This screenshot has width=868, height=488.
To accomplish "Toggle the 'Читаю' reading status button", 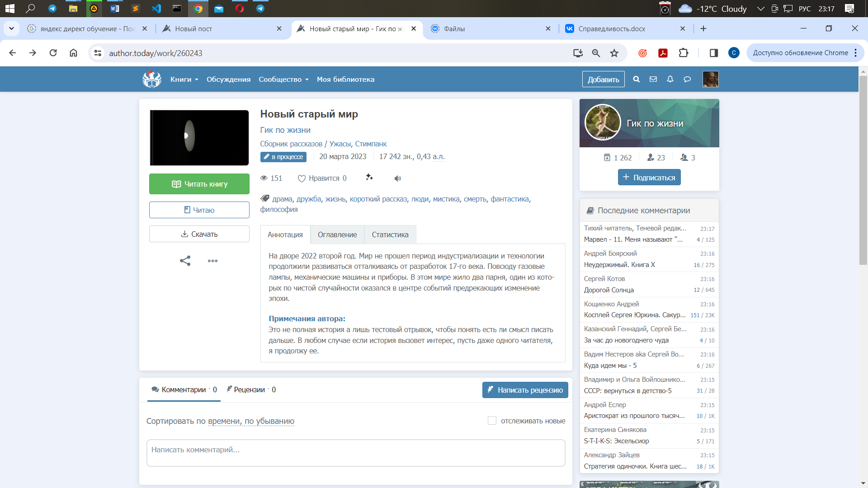I will 199,210.
